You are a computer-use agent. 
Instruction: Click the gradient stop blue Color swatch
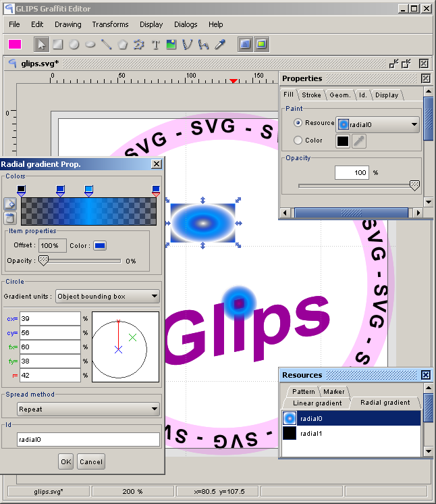click(100, 245)
